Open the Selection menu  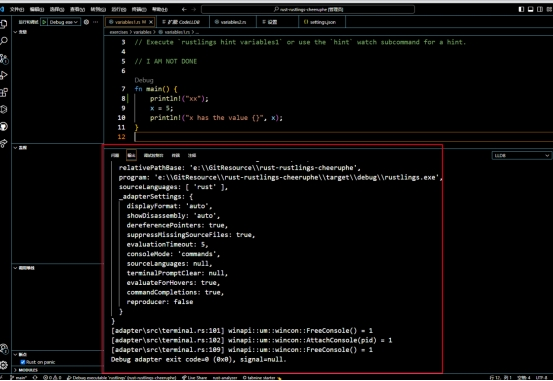(x=57, y=9)
